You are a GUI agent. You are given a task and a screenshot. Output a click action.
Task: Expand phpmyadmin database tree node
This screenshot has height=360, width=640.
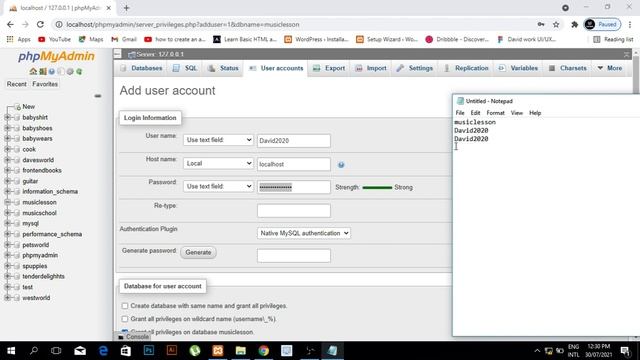click(x=7, y=255)
